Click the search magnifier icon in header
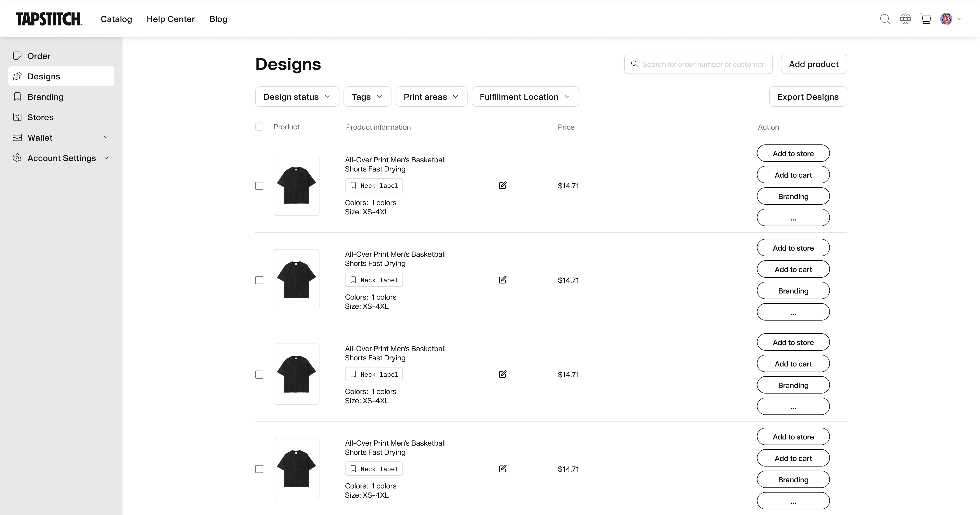Screen dimensions: 980x515 point(885,19)
